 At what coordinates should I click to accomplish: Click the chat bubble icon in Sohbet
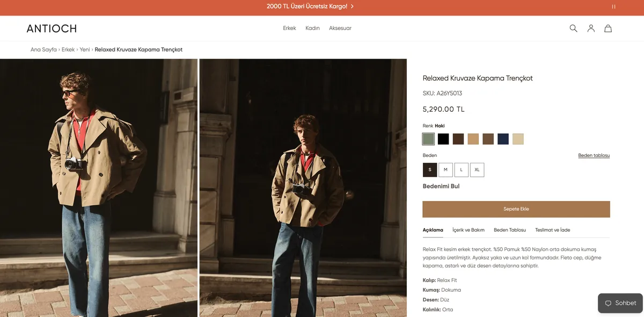click(608, 303)
